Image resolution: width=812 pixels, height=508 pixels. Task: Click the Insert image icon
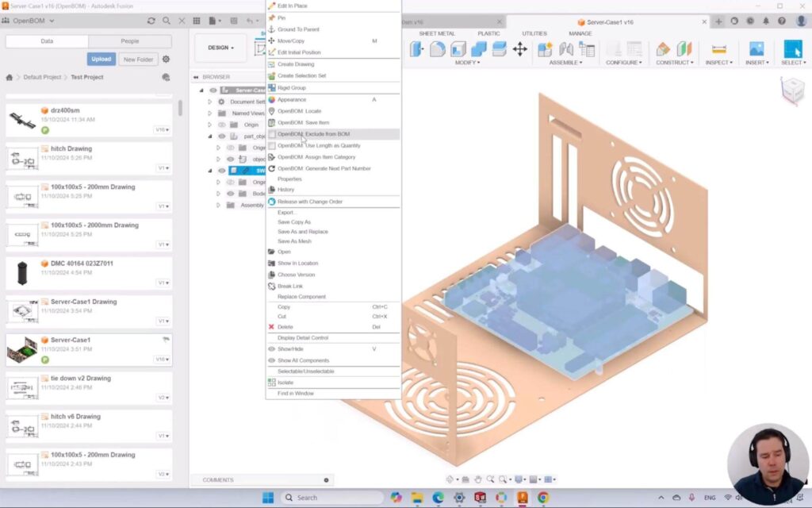(756, 48)
